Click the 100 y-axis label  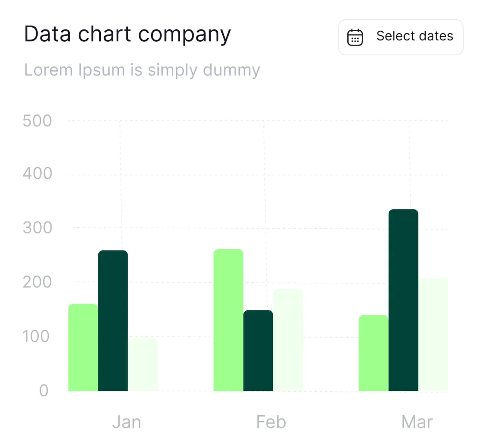[36, 336]
